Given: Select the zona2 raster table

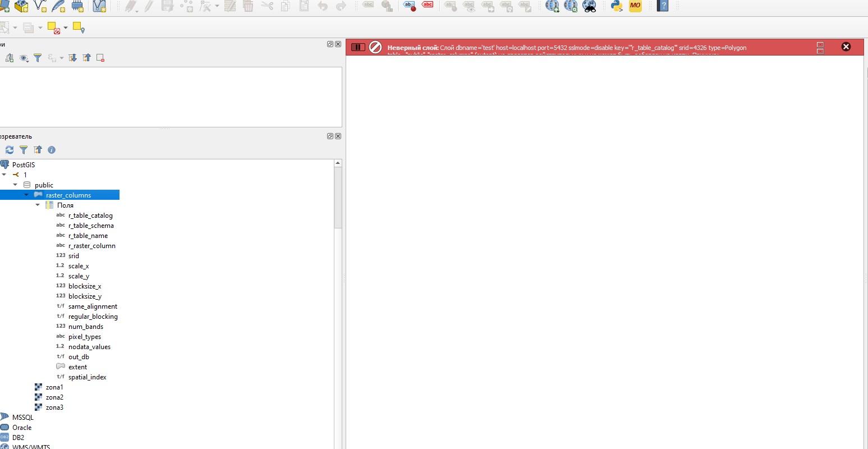Looking at the screenshot, I should click(54, 397).
